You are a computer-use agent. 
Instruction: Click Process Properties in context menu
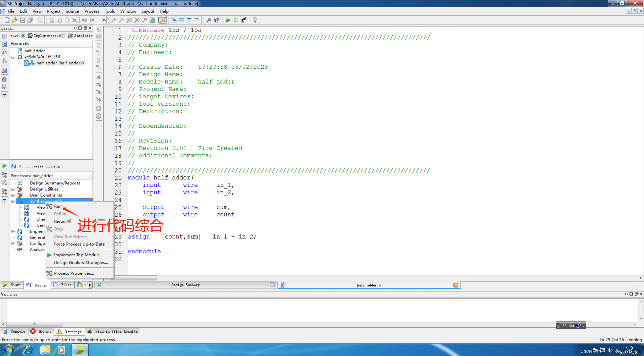74,273
